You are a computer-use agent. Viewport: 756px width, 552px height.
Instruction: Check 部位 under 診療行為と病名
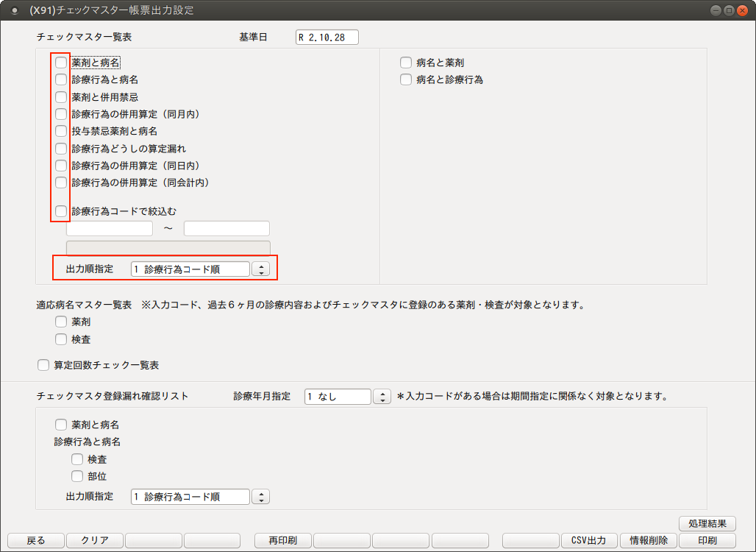[77, 476]
